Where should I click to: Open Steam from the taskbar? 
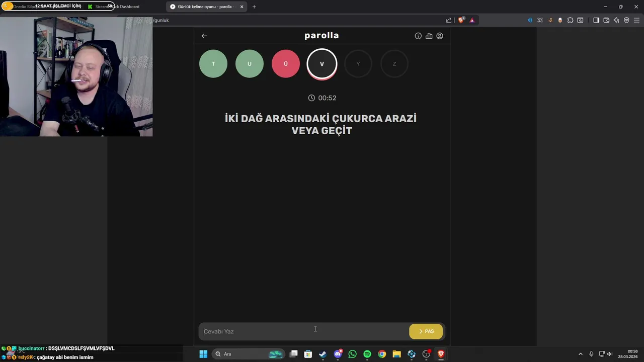coord(323,354)
